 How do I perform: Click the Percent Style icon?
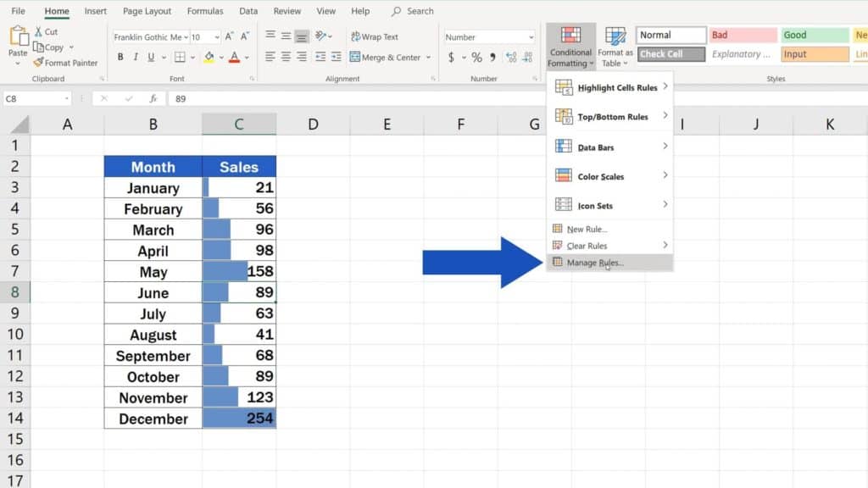[x=476, y=58]
